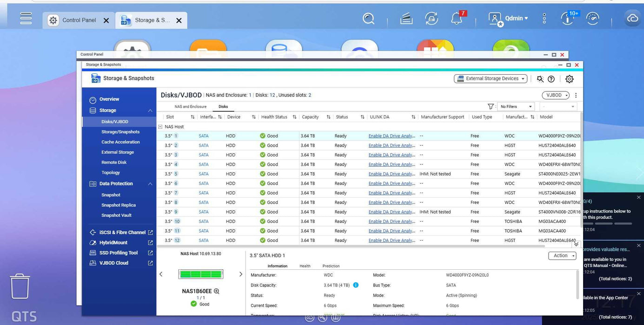Select the slot 9 Seagate disk row
This screenshot has width=644, height=325.
click(x=369, y=212)
